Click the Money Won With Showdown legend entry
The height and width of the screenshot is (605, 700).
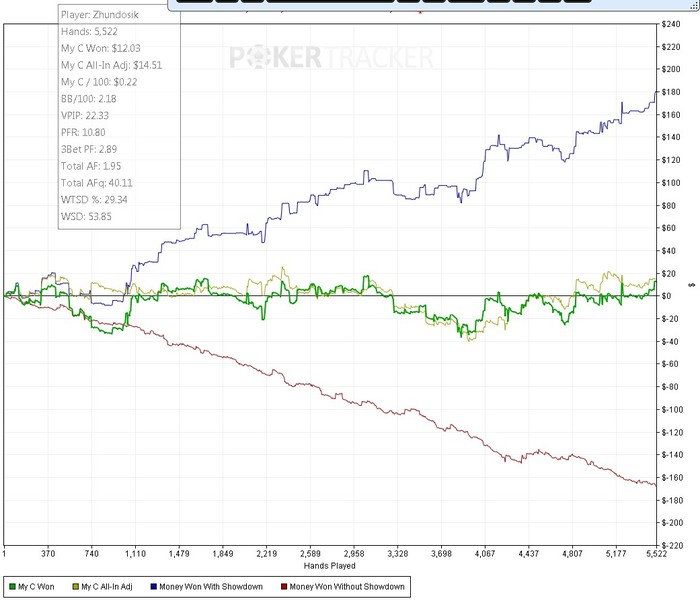click(207, 587)
